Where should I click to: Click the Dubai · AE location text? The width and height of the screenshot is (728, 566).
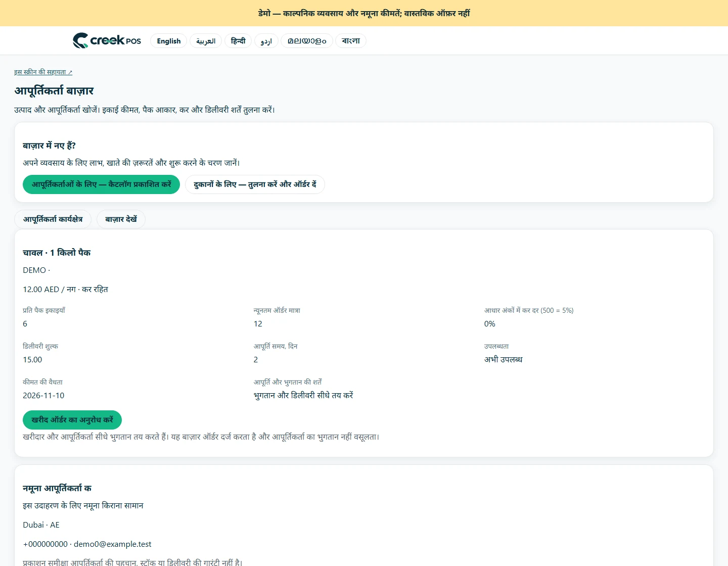(x=41, y=525)
